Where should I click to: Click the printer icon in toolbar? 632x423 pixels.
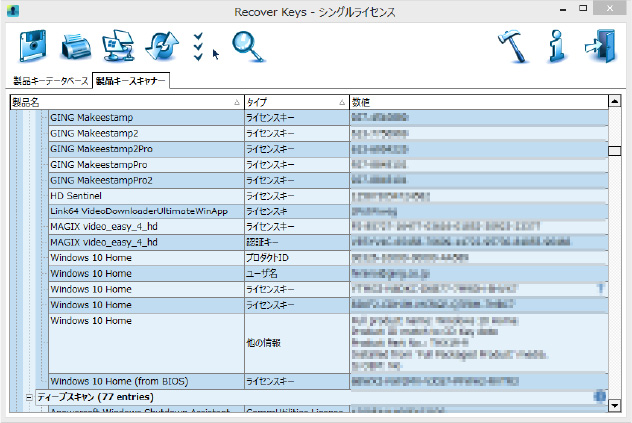tap(76, 47)
